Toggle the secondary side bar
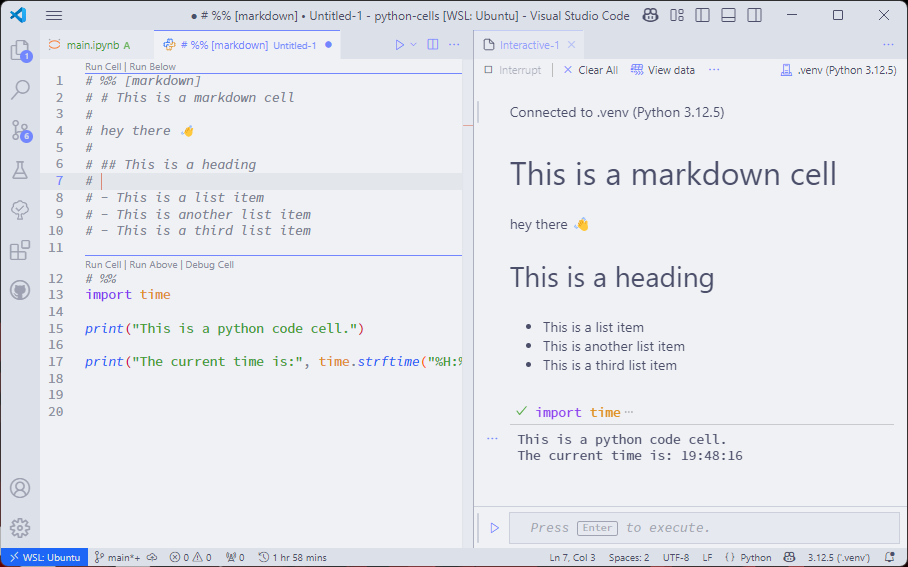Viewport: 908px width, 567px height. [x=755, y=16]
